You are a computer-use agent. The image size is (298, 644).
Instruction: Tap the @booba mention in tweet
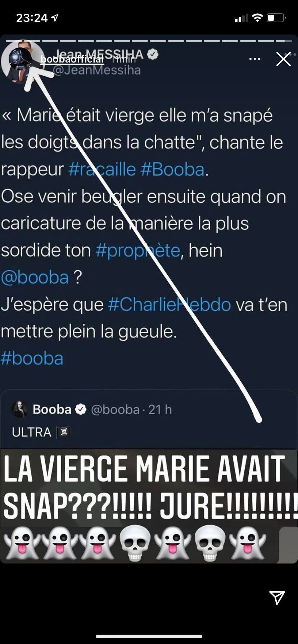tap(35, 277)
